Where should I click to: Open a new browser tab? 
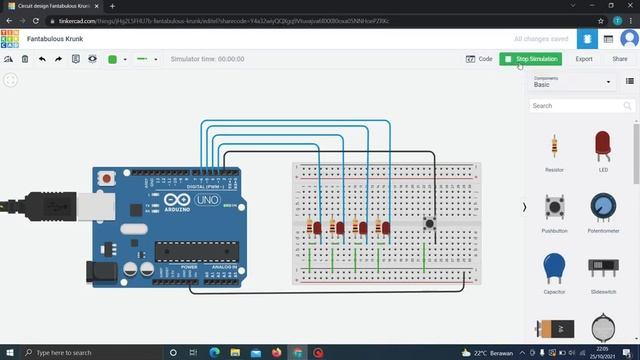tap(112, 6)
